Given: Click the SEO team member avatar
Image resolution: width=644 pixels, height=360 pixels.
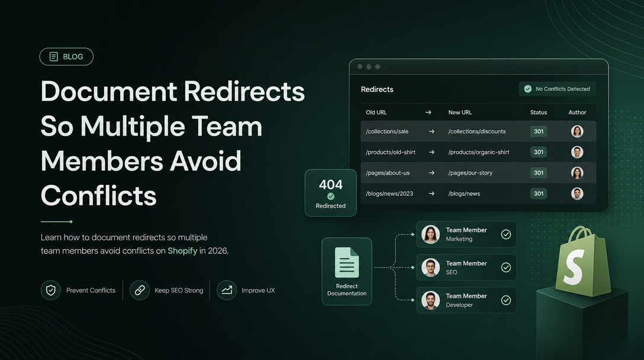Looking at the screenshot, I should (430, 268).
